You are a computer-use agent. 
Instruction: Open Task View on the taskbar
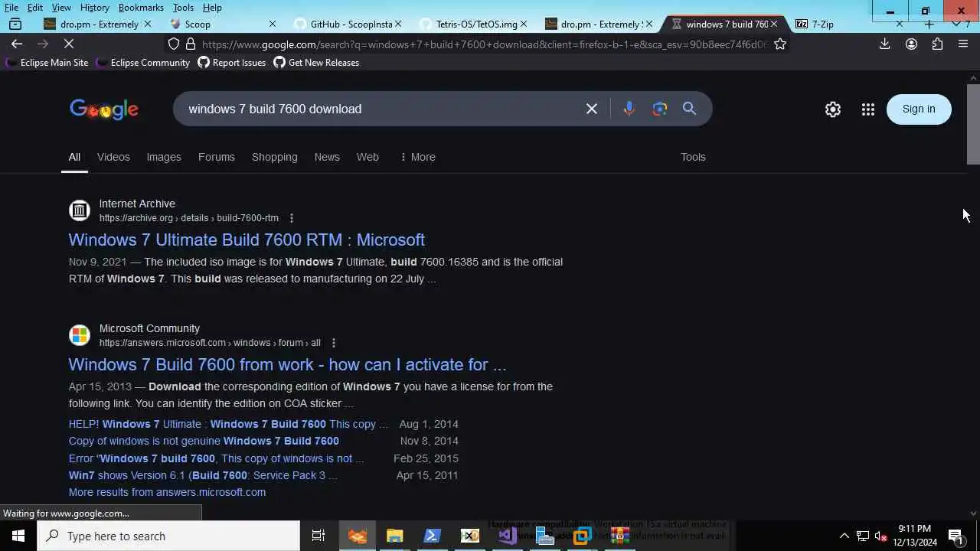point(318,536)
